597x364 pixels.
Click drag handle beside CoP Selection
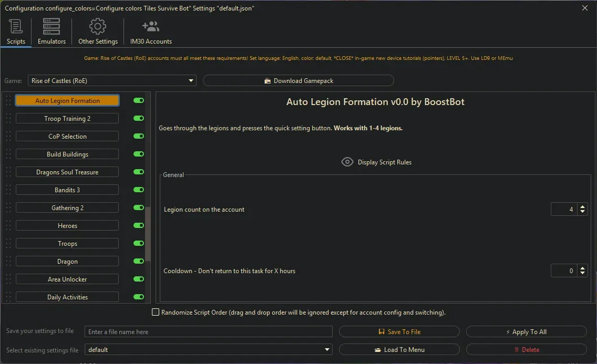coord(8,136)
